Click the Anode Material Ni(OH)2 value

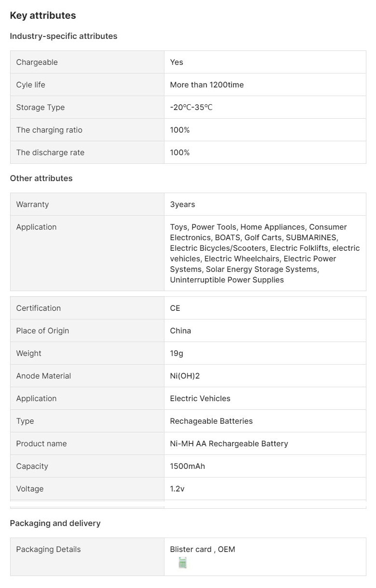[185, 376]
